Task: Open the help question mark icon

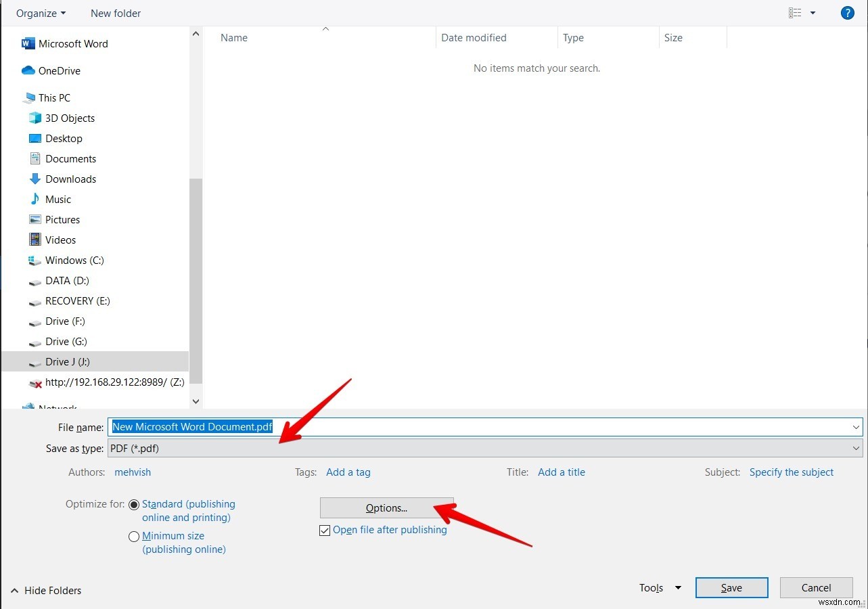Action: coord(847,13)
